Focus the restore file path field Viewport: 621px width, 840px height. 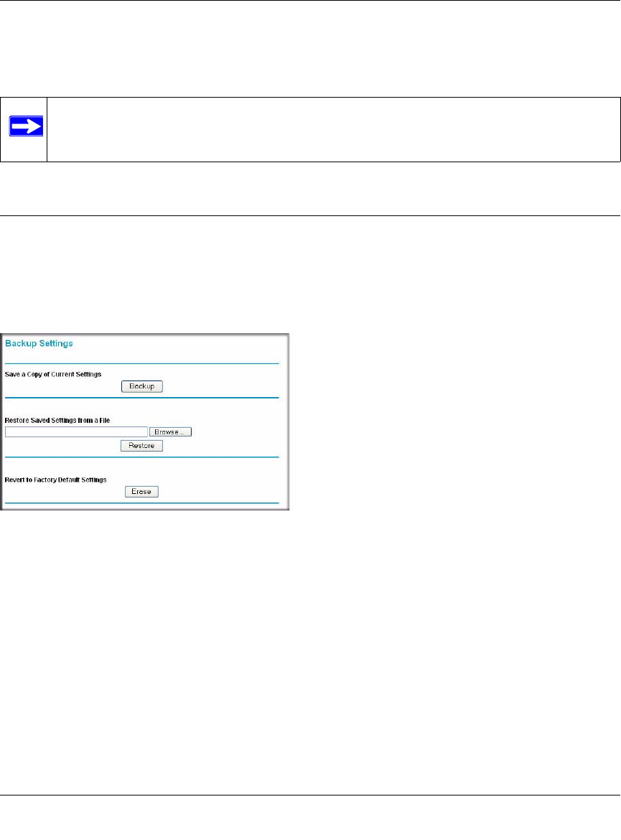(76, 431)
